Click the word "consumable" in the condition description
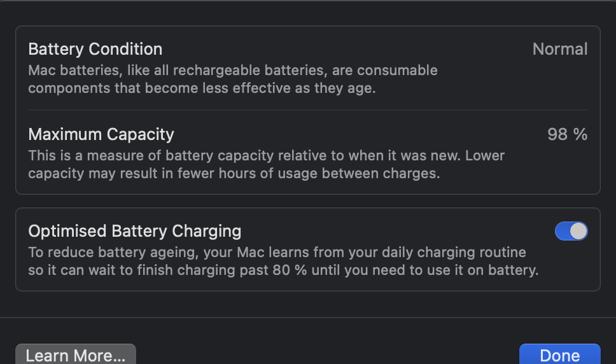The width and height of the screenshot is (616, 364). 400,70
